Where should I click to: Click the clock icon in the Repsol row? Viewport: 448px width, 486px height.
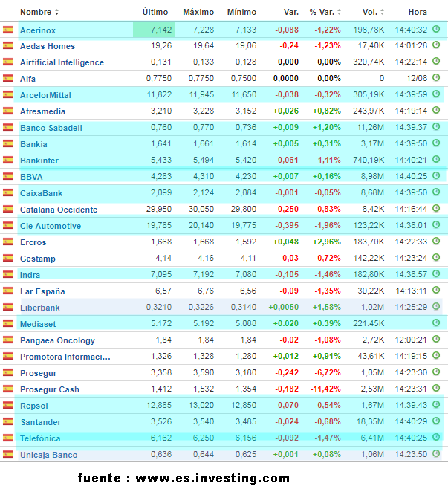tap(436, 405)
